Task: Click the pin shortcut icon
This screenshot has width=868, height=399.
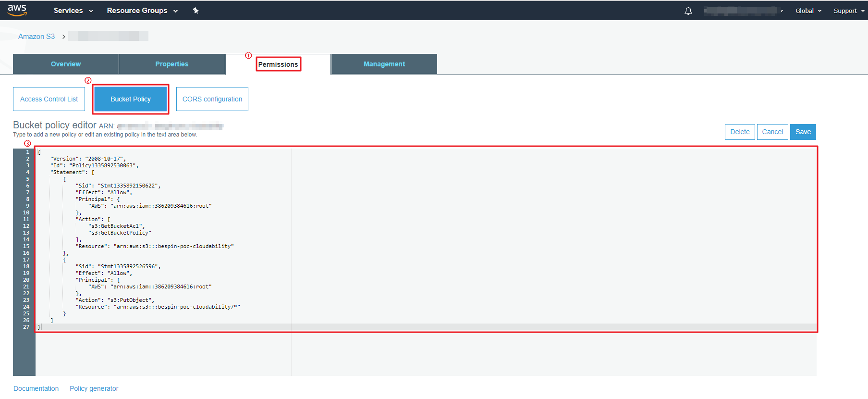Action: point(196,11)
